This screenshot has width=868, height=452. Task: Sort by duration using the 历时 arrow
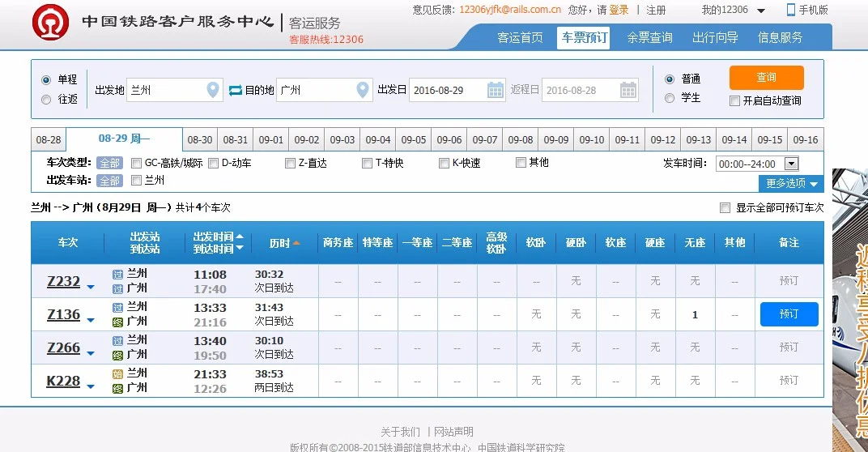(296, 243)
